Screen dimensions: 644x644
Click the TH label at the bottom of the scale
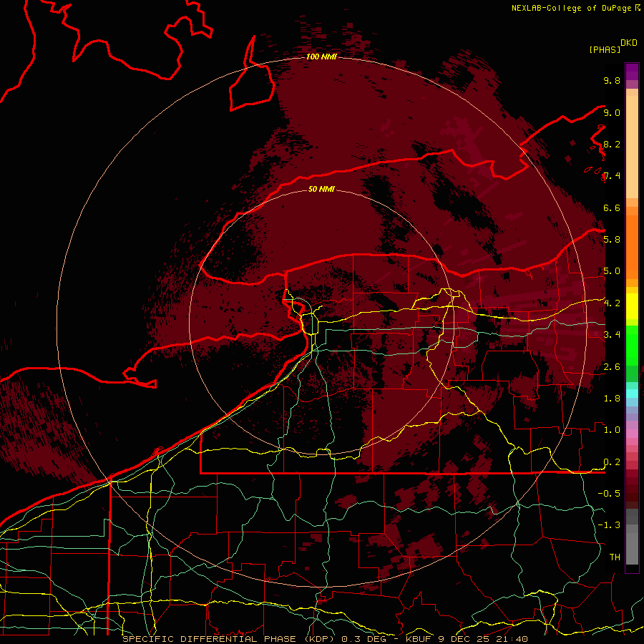point(615,557)
